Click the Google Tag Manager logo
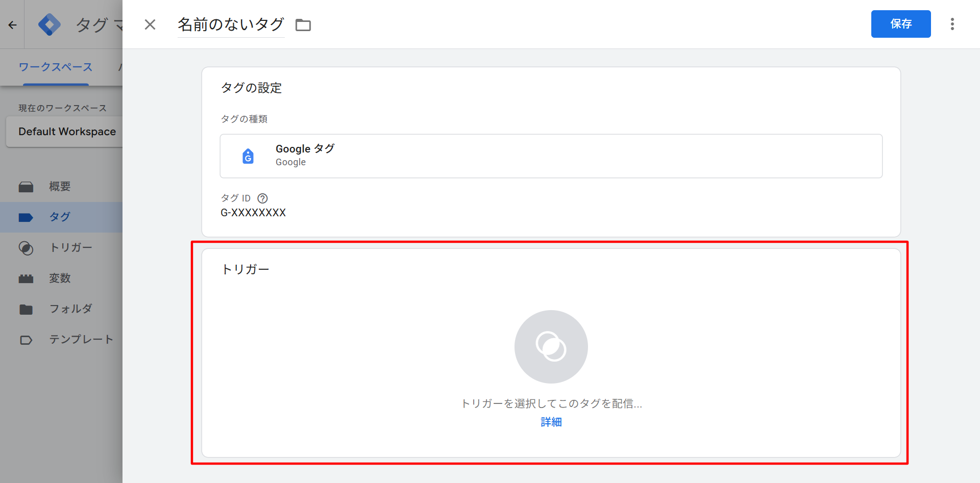The width and height of the screenshot is (980, 483). pyautogui.click(x=50, y=24)
